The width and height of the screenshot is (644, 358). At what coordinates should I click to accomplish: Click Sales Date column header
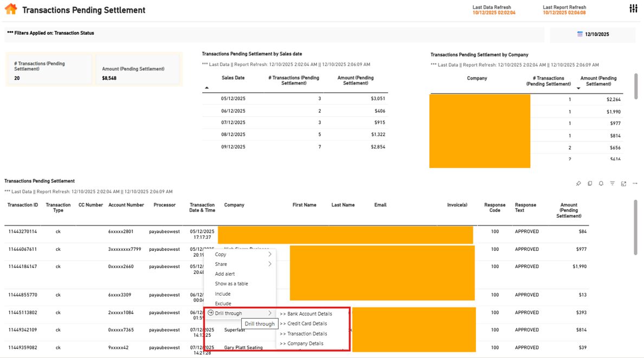233,77
